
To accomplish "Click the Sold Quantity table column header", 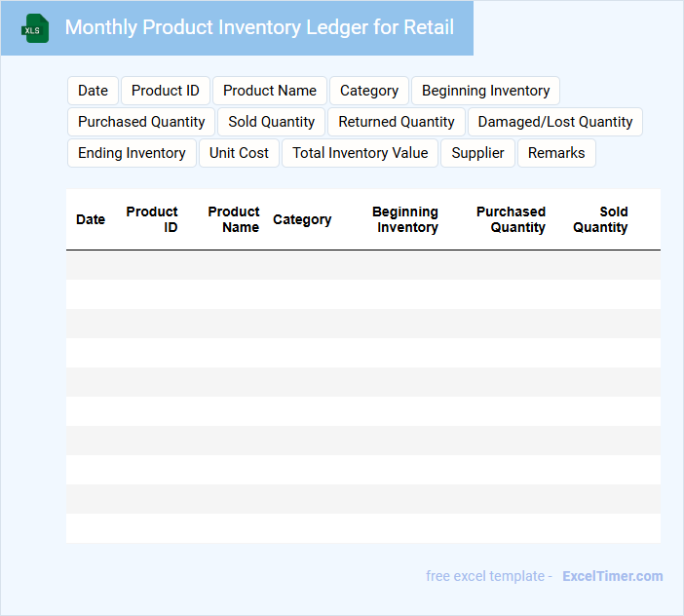I will click(x=600, y=219).
